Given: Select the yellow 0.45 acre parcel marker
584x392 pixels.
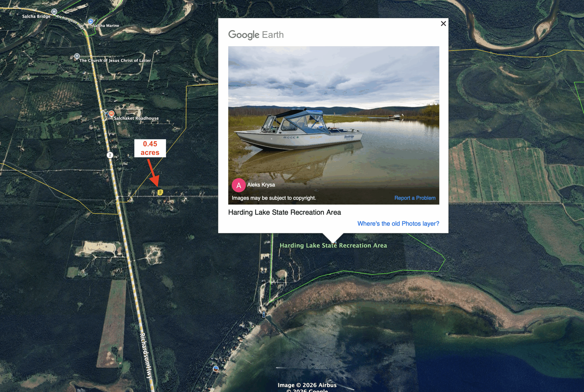Looking at the screenshot, I should [160, 192].
